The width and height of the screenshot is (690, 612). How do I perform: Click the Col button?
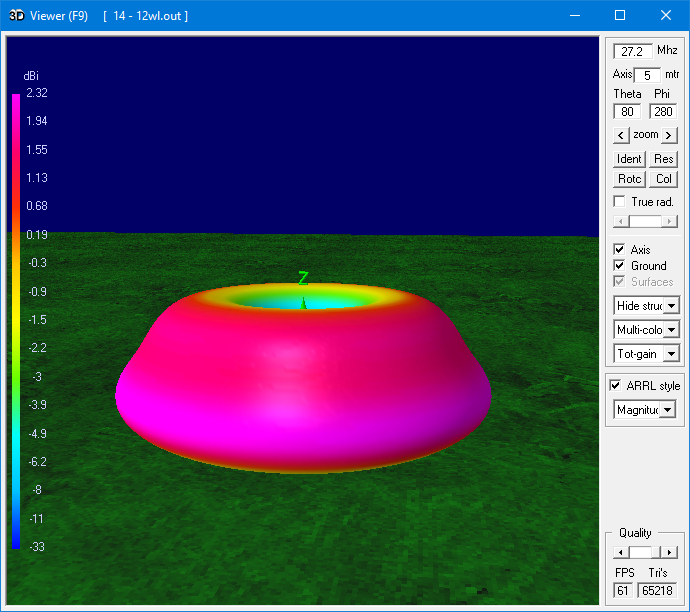pyautogui.click(x=663, y=179)
